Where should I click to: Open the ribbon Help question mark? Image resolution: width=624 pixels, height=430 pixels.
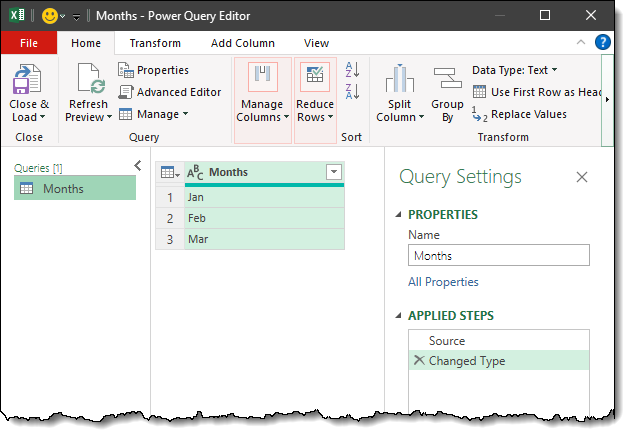[603, 42]
